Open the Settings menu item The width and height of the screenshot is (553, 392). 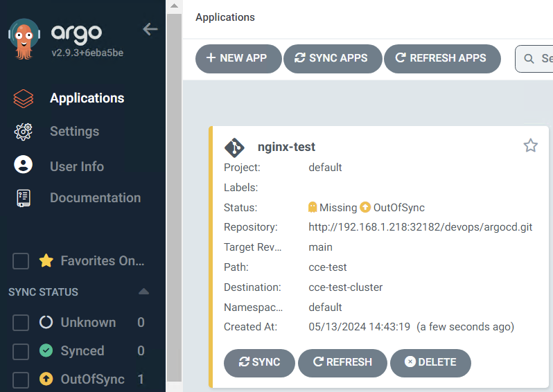coord(74,132)
